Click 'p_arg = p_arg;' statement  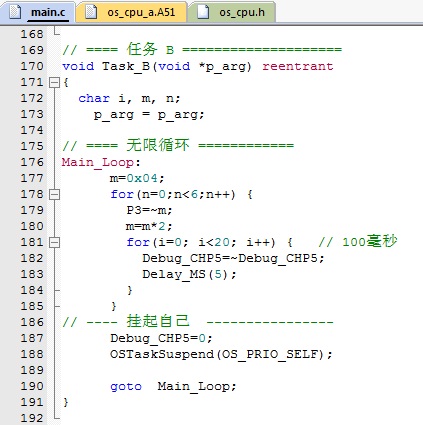[149, 115]
